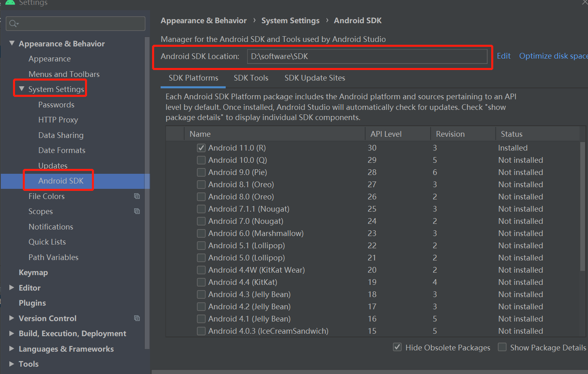Click Installed status of Android 11.0
Viewport: 588px width, 374px height.
(x=513, y=148)
